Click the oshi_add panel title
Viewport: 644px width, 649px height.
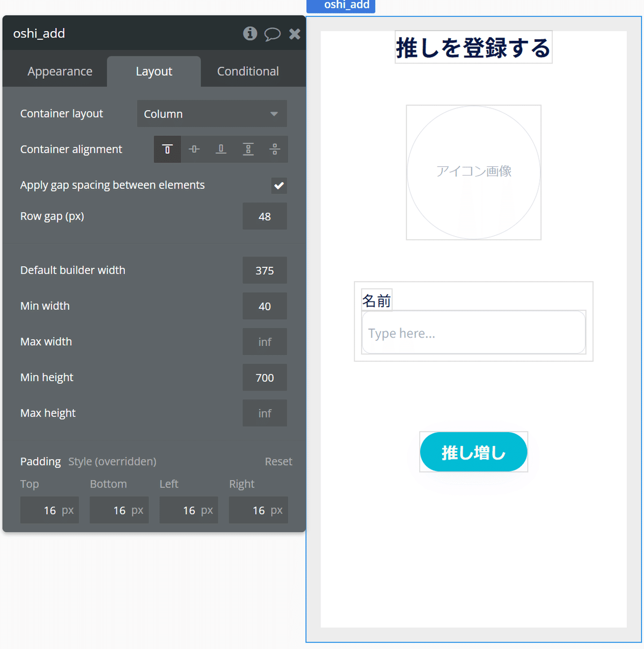[39, 33]
